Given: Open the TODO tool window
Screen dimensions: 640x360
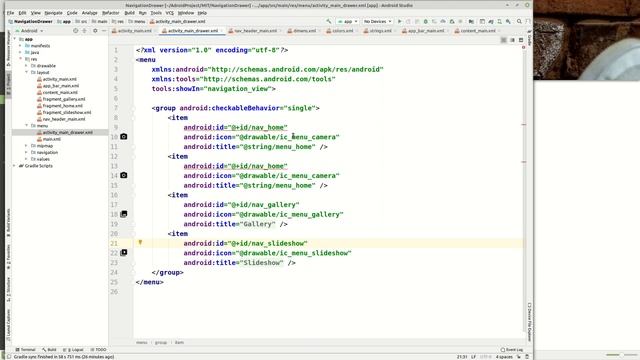Looking at the screenshot, I should tap(98, 350).
